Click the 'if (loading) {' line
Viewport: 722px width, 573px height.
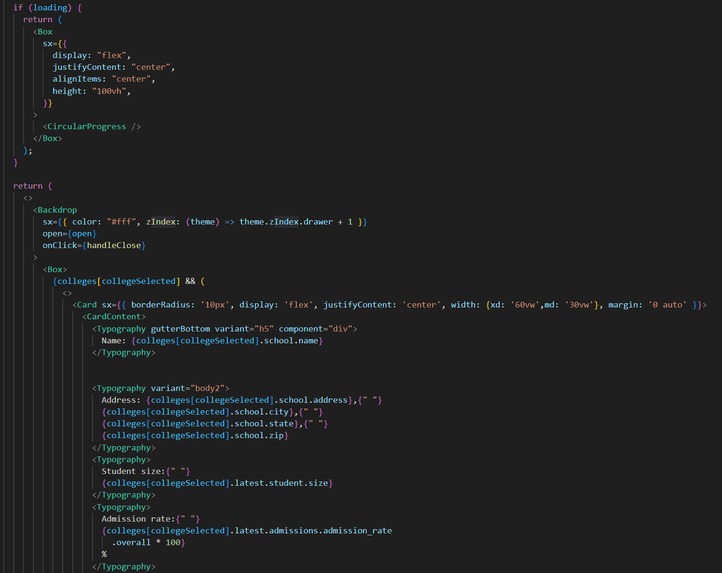tap(47, 7)
